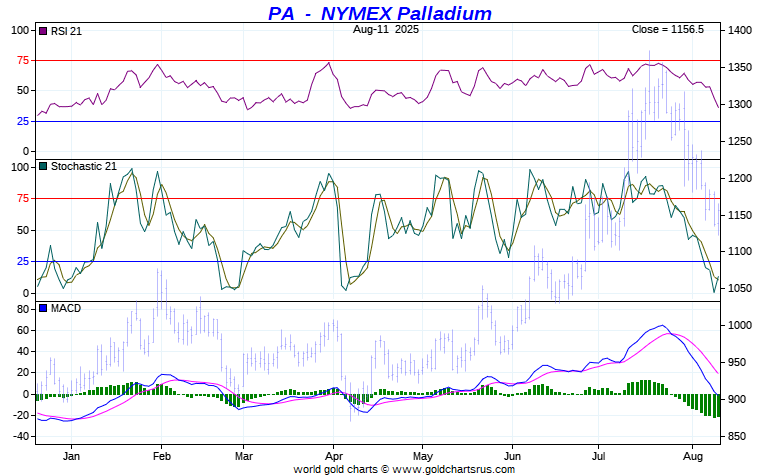Click the 'May' month label
Viewport: 760px width, 475px height.
423,456
